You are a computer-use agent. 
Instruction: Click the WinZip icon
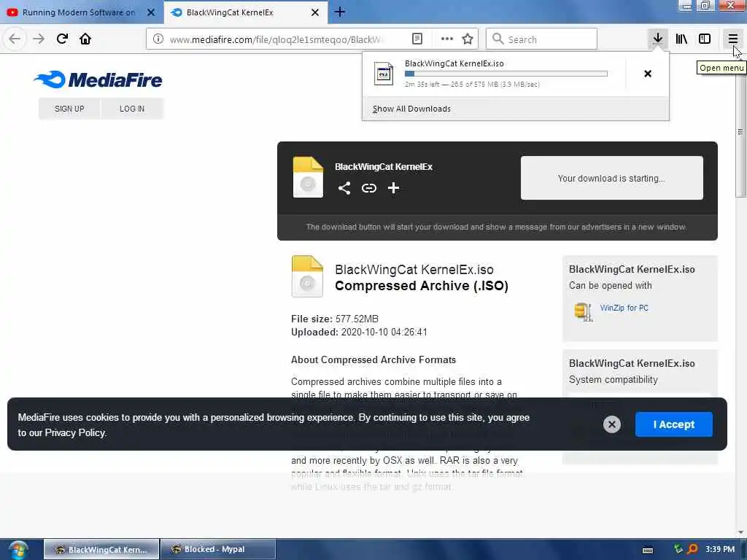[584, 312]
